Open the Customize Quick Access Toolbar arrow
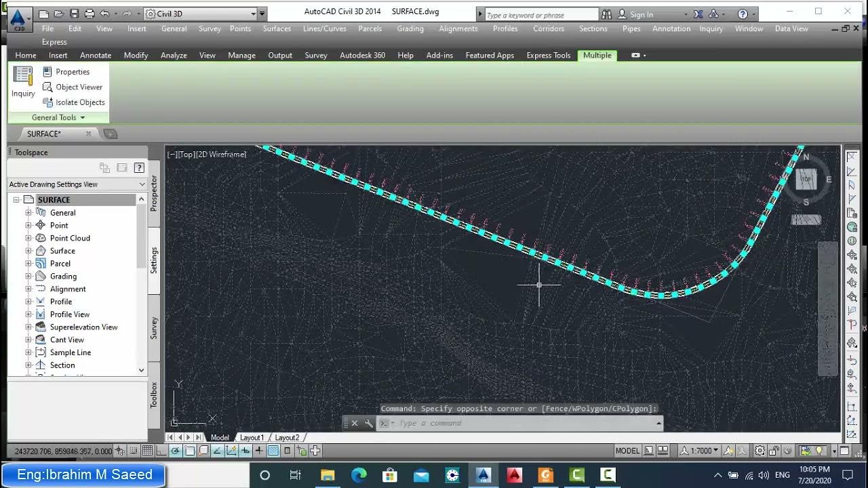 click(x=262, y=14)
